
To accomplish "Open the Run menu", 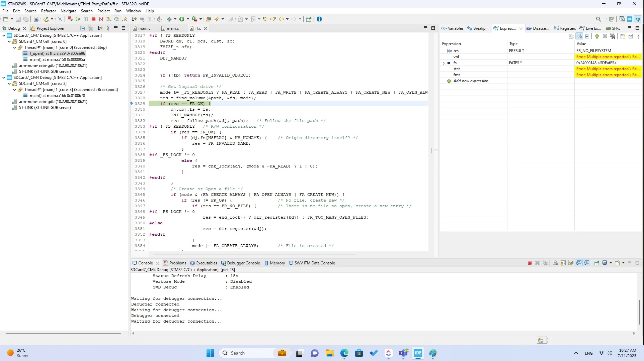I will point(118,11).
